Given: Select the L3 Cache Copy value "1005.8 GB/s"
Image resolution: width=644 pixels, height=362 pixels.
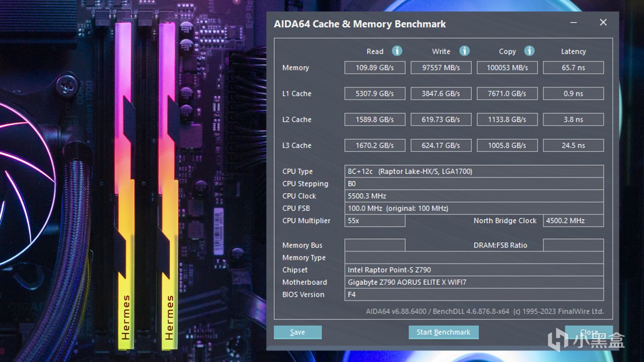Looking at the screenshot, I should click(507, 145).
